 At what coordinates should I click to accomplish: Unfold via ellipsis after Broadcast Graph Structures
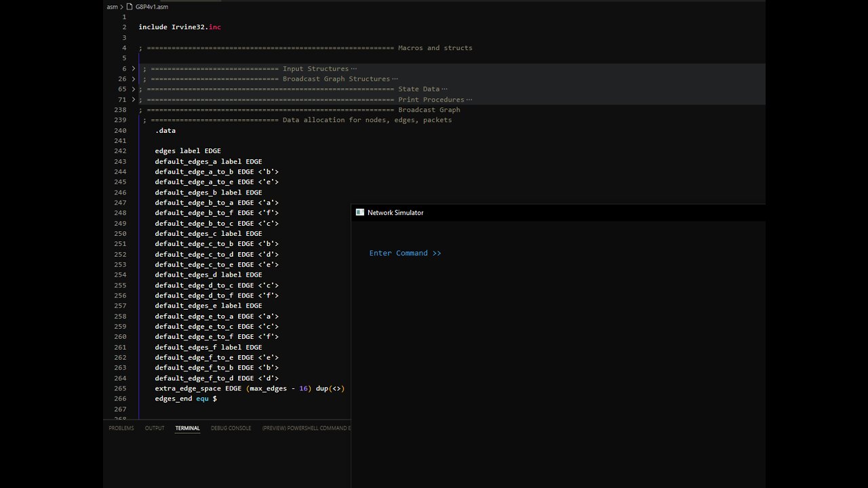click(x=395, y=79)
